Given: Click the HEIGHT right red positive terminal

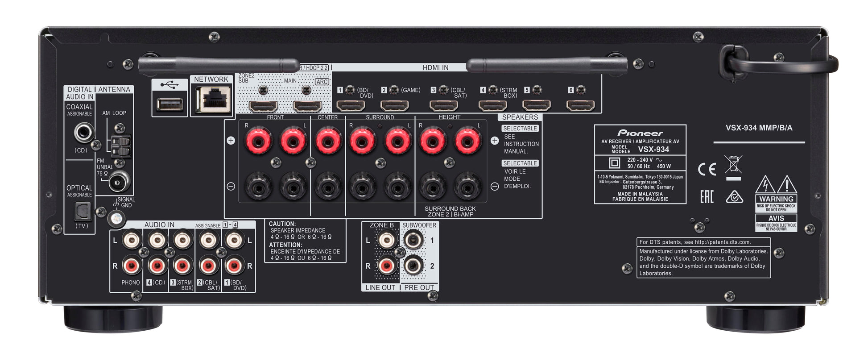Looking at the screenshot, I should 433,141.
